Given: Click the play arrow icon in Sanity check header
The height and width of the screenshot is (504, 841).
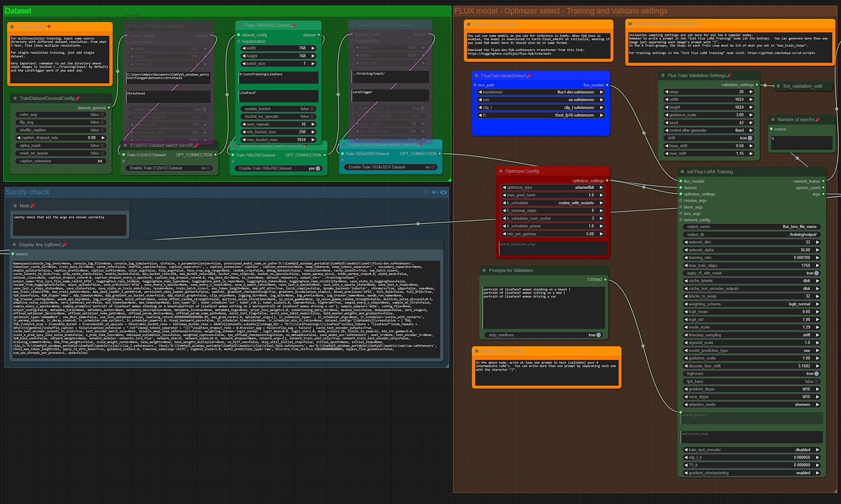Looking at the screenshot, I should [426, 192].
